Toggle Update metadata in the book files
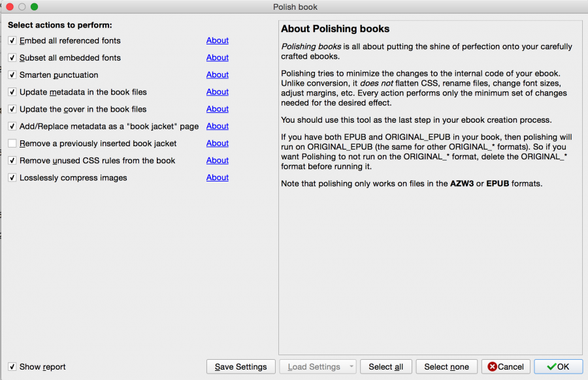Image resolution: width=588 pixels, height=380 pixels. [12, 92]
